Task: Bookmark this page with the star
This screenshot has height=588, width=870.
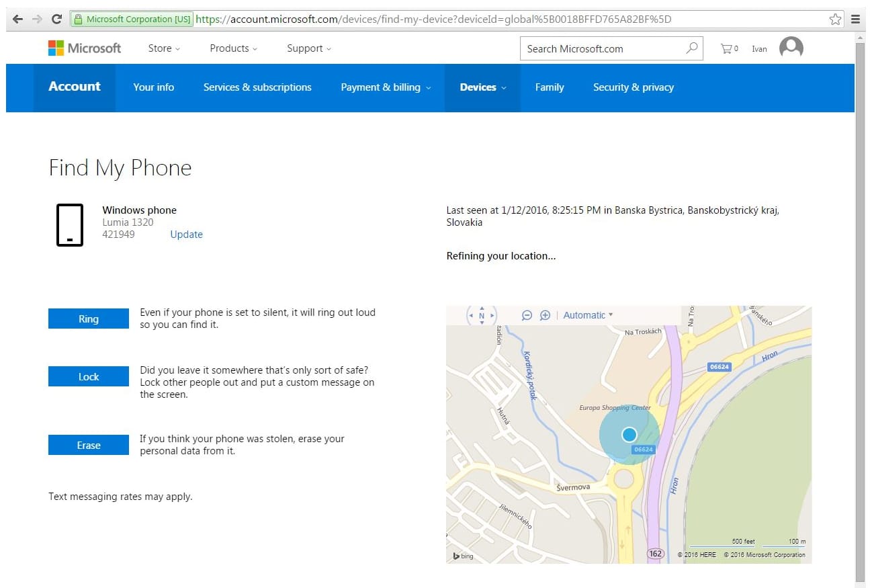Action: tap(835, 19)
